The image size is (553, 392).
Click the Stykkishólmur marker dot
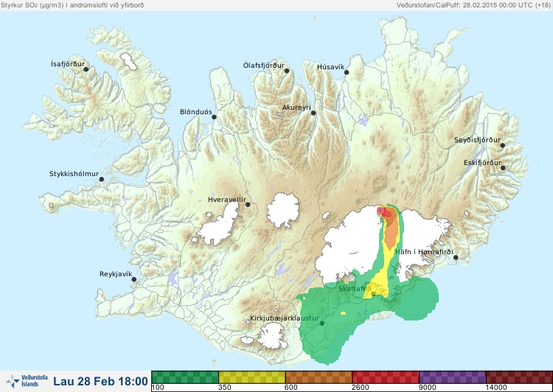point(102,180)
